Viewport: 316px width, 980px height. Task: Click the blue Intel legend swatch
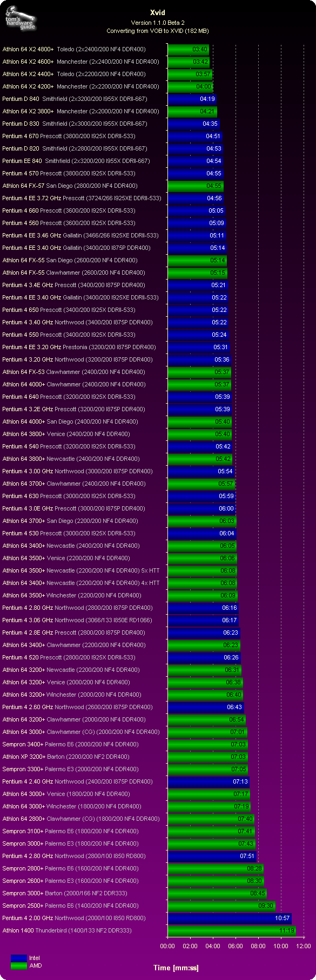point(19,958)
